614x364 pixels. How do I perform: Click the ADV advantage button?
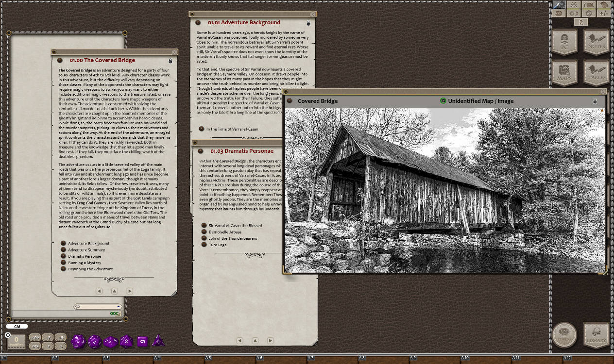click(x=35, y=337)
